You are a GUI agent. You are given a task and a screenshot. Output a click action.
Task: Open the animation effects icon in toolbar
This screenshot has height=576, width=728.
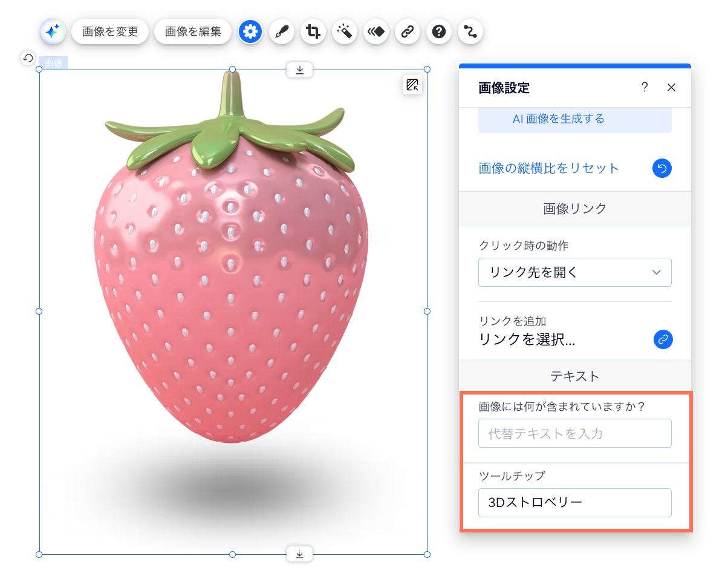point(376,31)
